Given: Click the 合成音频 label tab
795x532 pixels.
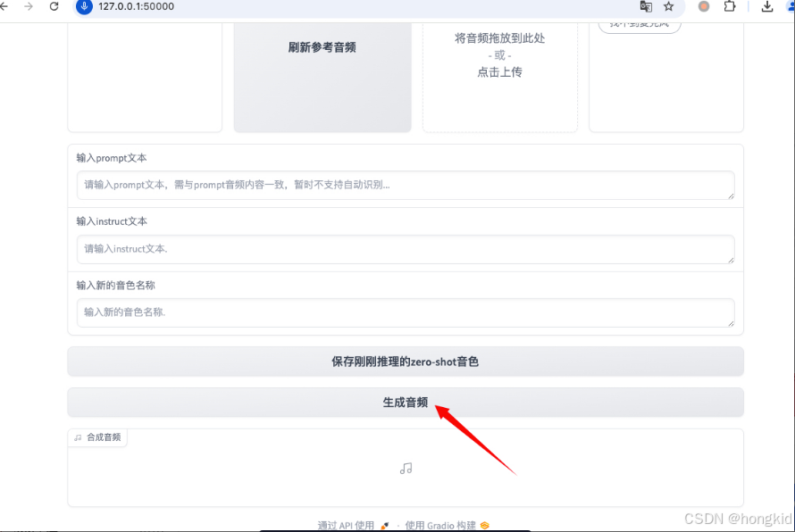Looking at the screenshot, I should click(97, 437).
